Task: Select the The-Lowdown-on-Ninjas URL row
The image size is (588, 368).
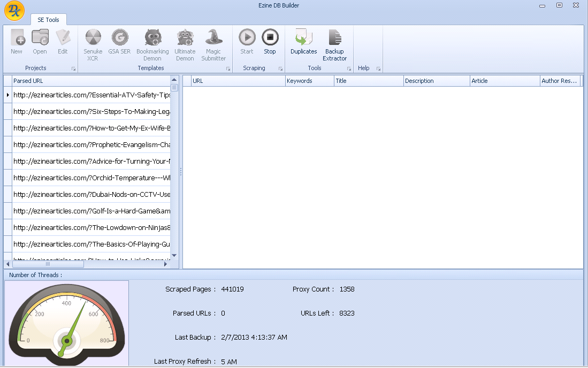Action: click(91, 227)
